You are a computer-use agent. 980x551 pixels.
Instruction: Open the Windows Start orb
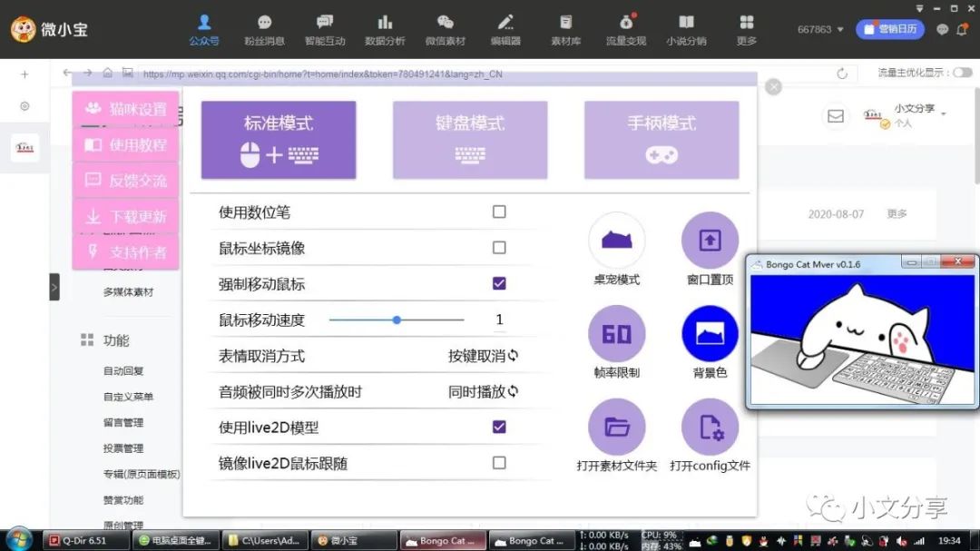pyautogui.click(x=19, y=539)
